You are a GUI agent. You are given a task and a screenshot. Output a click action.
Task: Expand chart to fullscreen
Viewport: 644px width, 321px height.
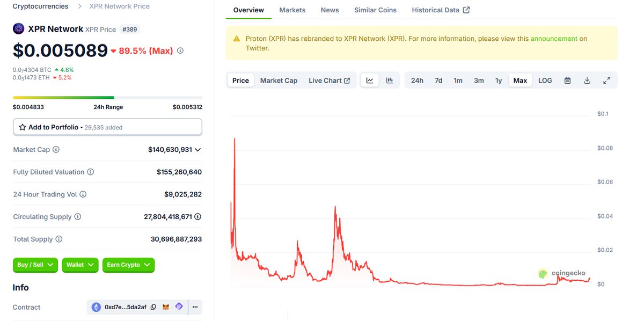[606, 81]
